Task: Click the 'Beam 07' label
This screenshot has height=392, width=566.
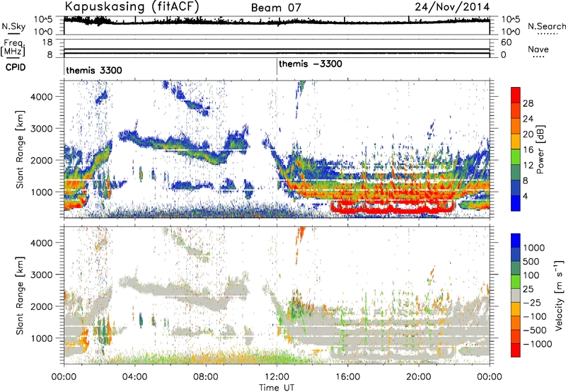Action: pos(276,8)
